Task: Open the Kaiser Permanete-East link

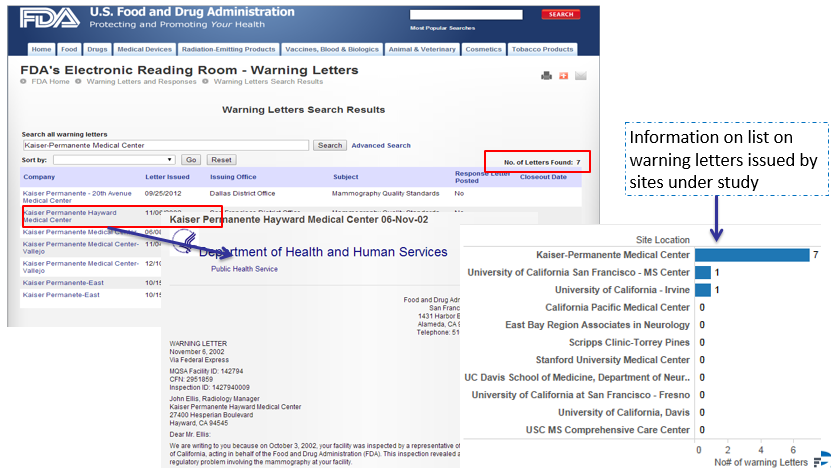Action: pyautogui.click(x=61, y=295)
